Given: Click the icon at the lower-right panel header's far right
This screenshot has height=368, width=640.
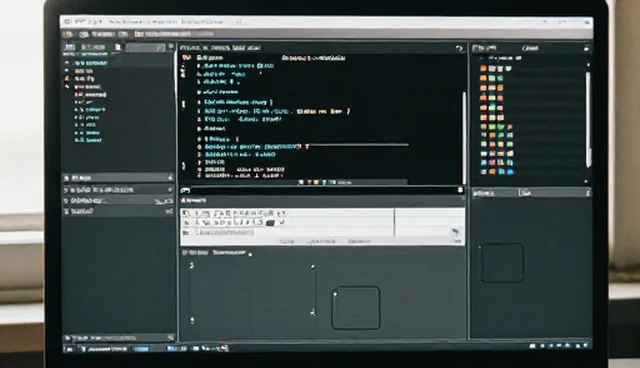Looking at the screenshot, I should [x=588, y=193].
